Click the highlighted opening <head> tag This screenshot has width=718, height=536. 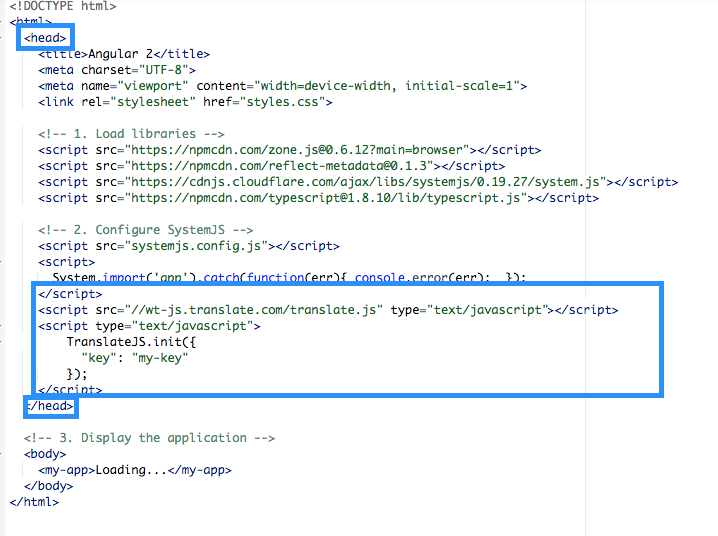point(45,38)
